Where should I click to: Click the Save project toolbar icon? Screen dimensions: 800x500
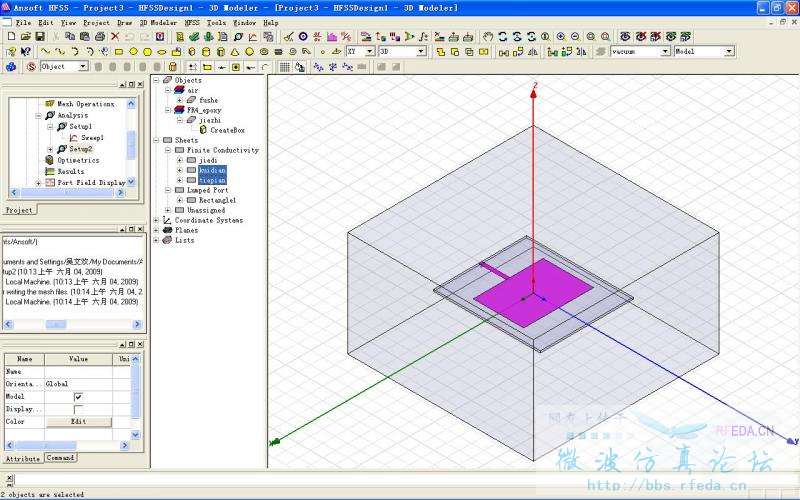(40, 37)
